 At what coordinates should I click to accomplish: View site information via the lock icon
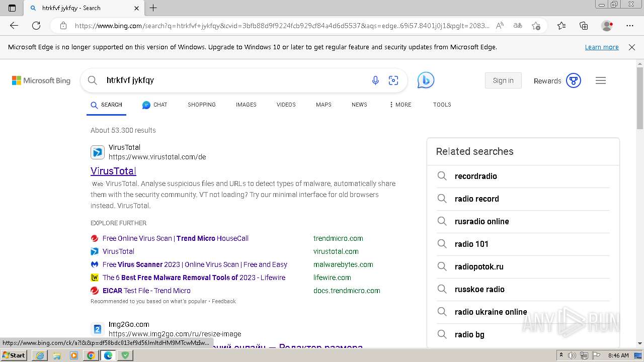[63, 26]
